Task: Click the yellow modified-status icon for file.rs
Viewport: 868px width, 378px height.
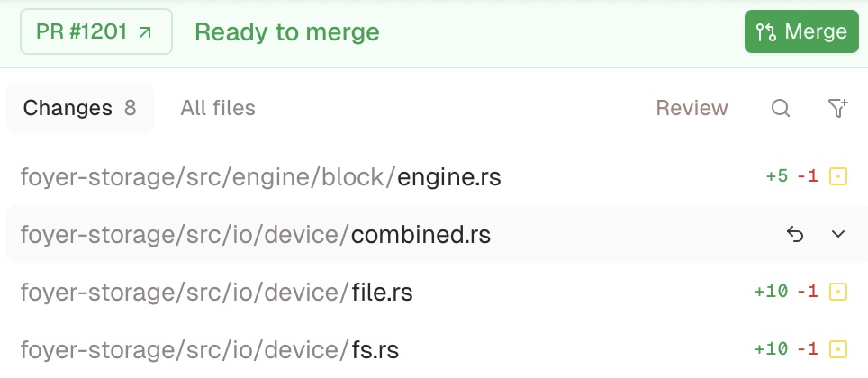Action: [x=838, y=292]
